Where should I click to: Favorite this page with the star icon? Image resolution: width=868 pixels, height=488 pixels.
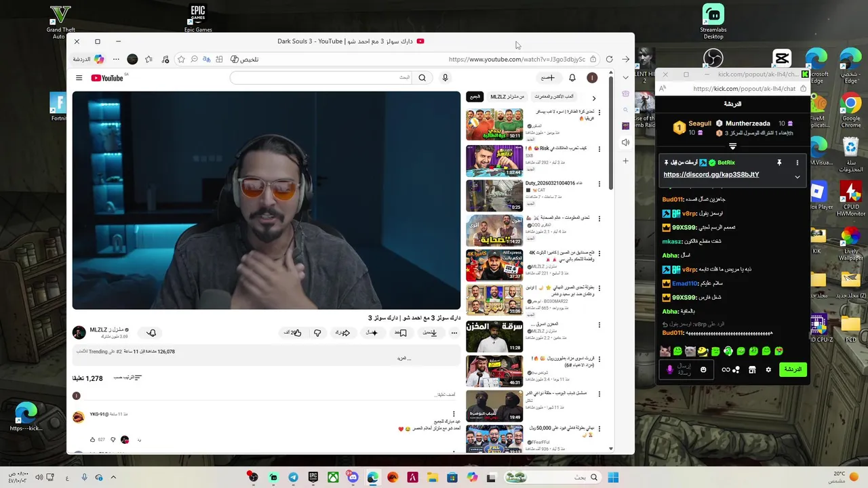[181, 59]
